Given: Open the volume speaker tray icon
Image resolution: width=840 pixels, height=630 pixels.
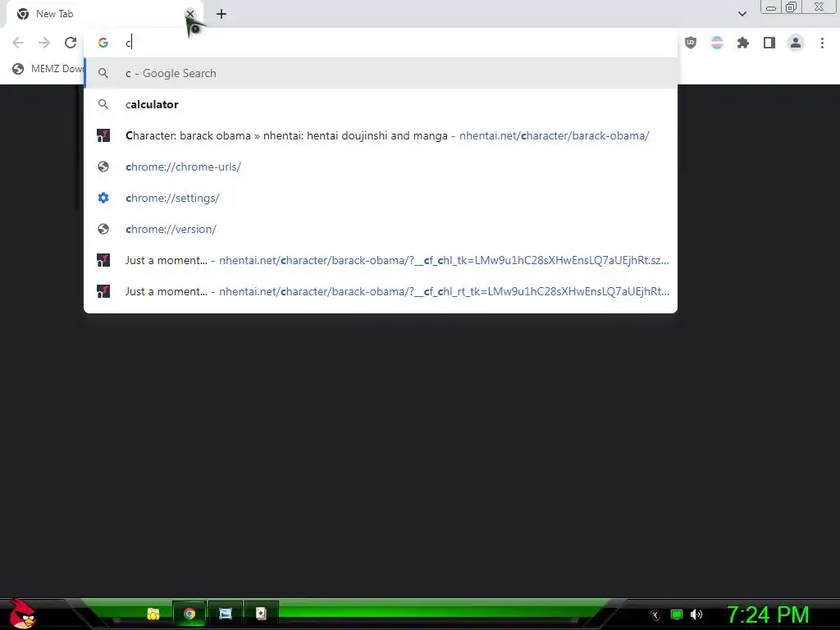Looking at the screenshot, I should click(x=696, y=614).
